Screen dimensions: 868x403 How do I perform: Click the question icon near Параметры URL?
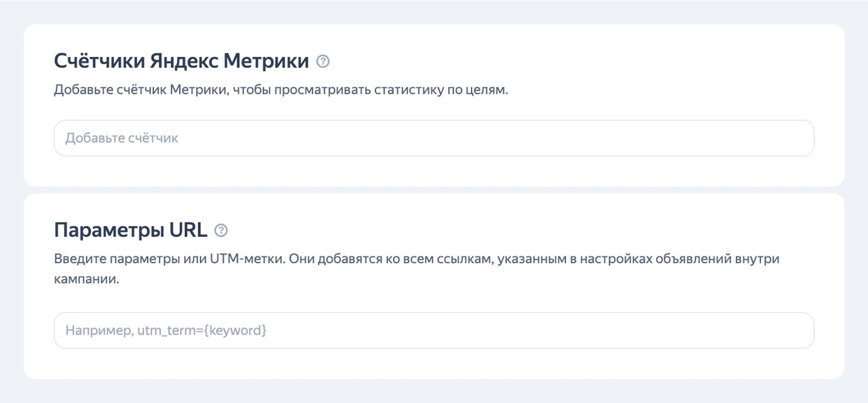(221, 230)
